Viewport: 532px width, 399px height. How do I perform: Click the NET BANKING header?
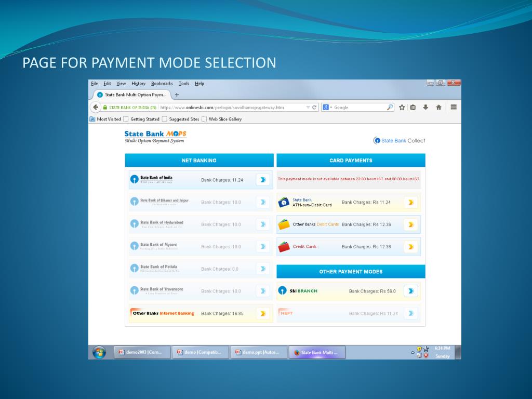[199, 160]
